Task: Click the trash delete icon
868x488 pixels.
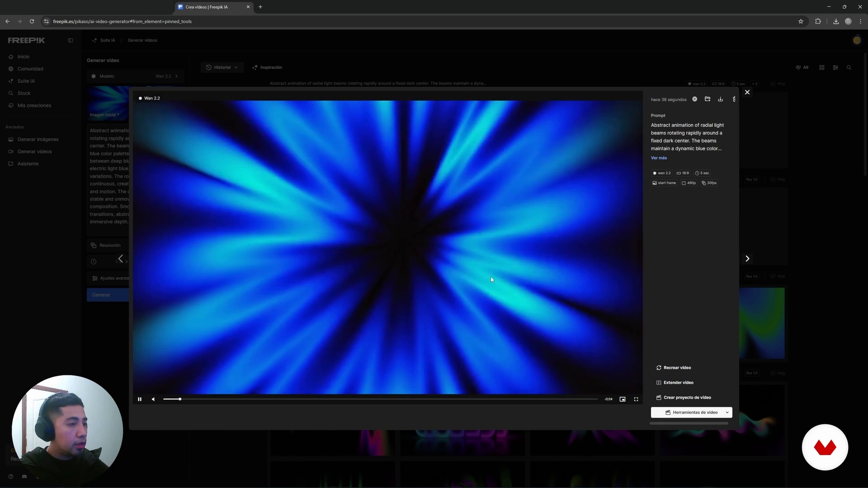Action: pyautogui.click(x=734, y=99)
